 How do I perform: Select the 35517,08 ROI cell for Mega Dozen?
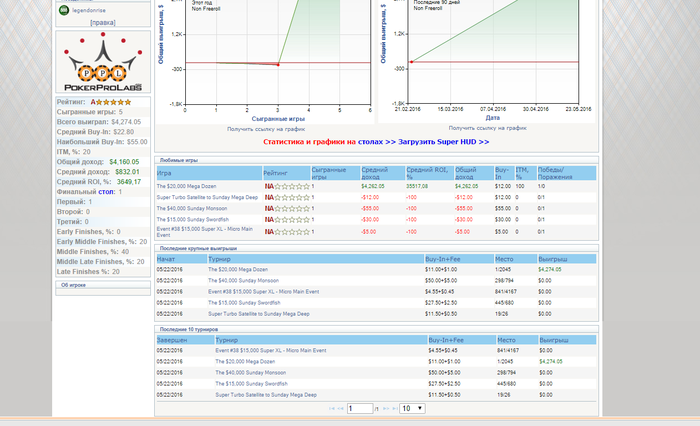pos(417,186)
